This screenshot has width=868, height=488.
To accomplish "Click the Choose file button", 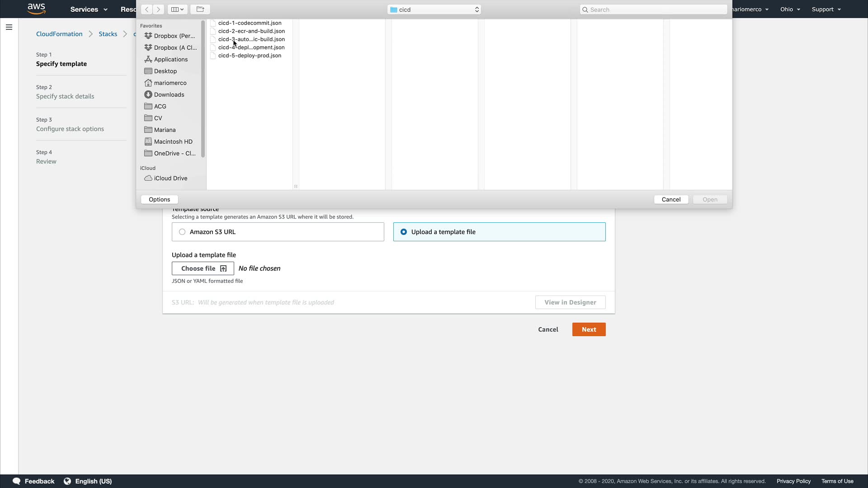I will click(x=203, y=268).
